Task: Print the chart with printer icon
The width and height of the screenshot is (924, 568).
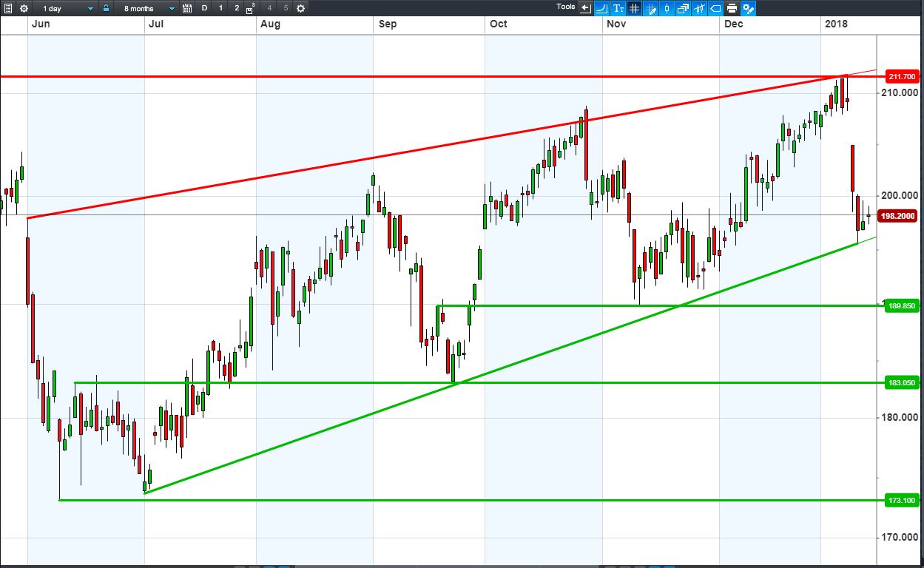Action: tap(732, 8)
